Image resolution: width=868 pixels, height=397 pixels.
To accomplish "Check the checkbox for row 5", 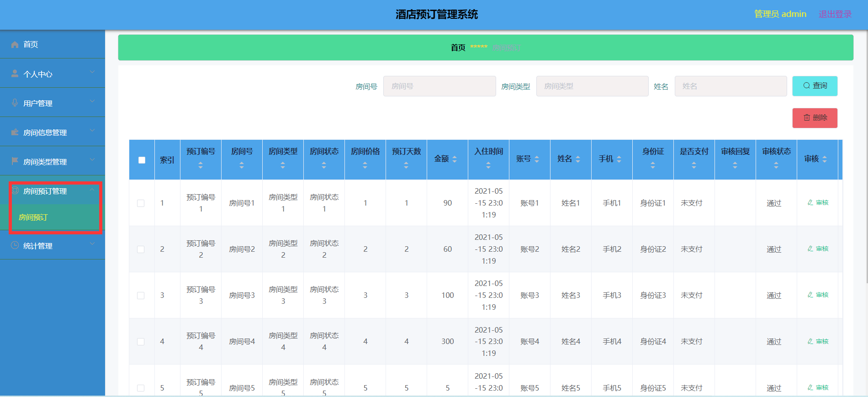I will tap(141, 388).
